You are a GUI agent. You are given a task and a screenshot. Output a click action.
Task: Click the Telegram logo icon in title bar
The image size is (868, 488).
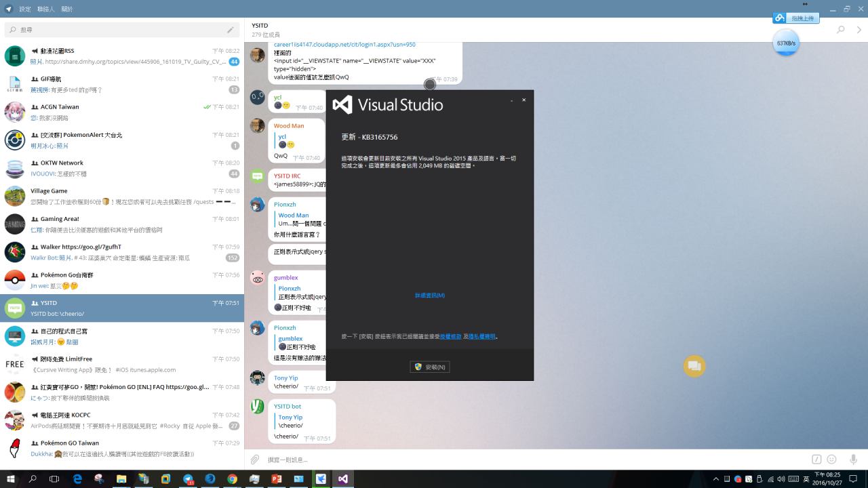point(9,9)
